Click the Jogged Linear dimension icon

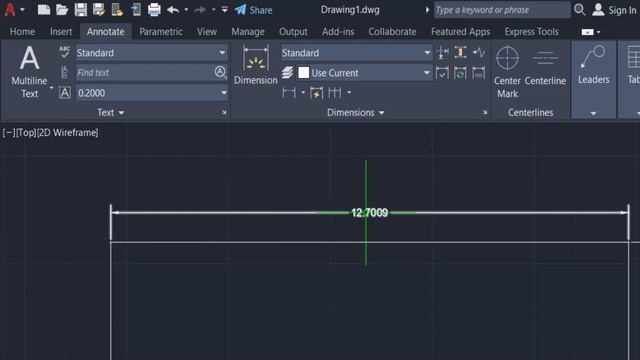coord(479,52)
